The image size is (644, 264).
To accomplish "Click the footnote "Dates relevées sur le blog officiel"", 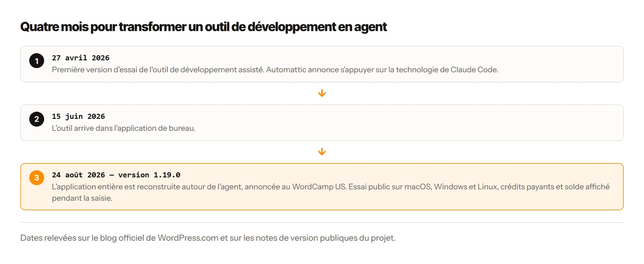I will (x=208, y=238).
